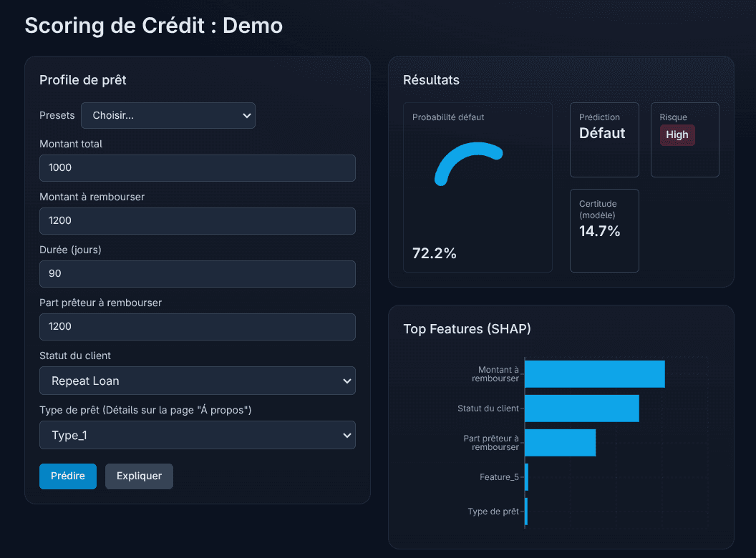Click the Statut du client SHAP bar

coord(581,408)
